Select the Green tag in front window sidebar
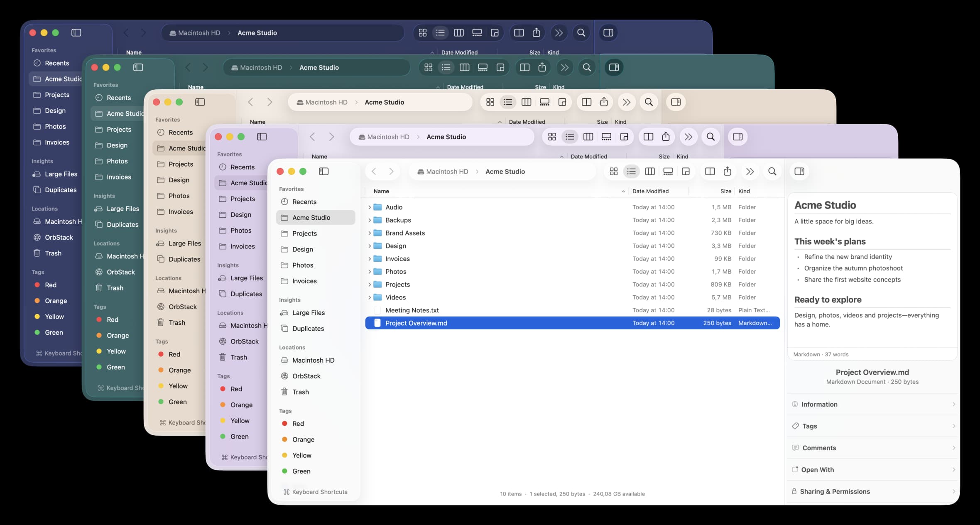This screenshot has height=525, width=980. 316,471
